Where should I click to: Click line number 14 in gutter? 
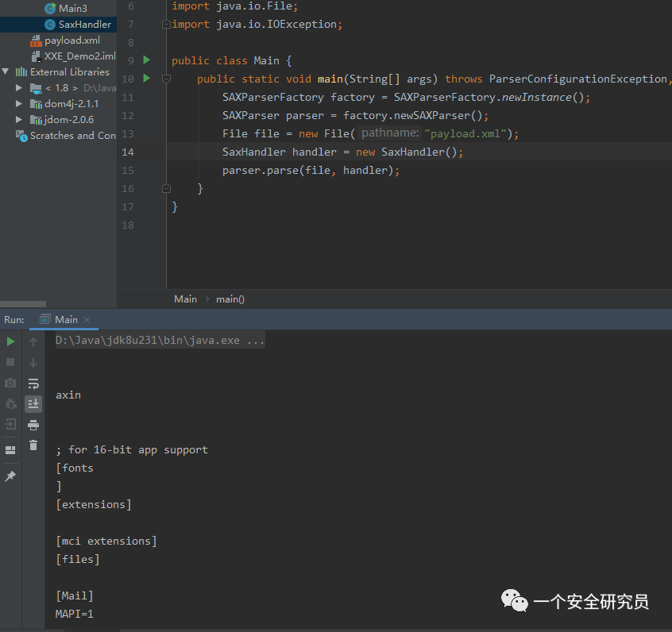(128, 152)
